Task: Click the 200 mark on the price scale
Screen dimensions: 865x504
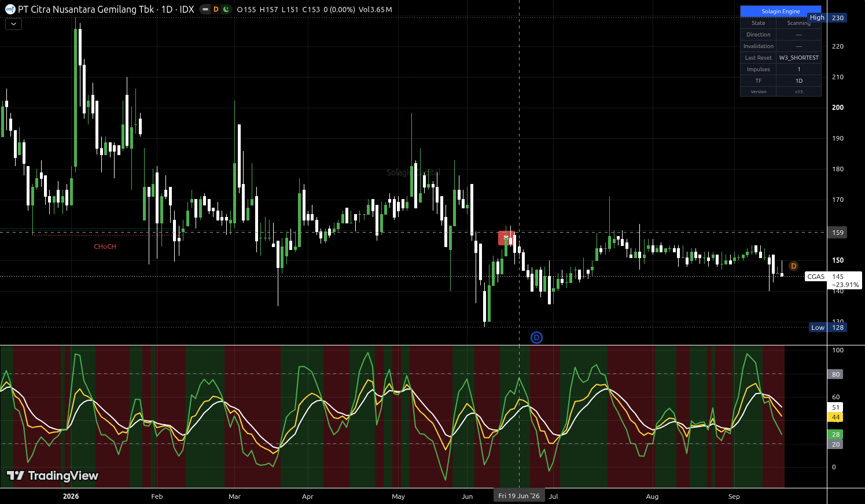Action: tap(837, 108)
